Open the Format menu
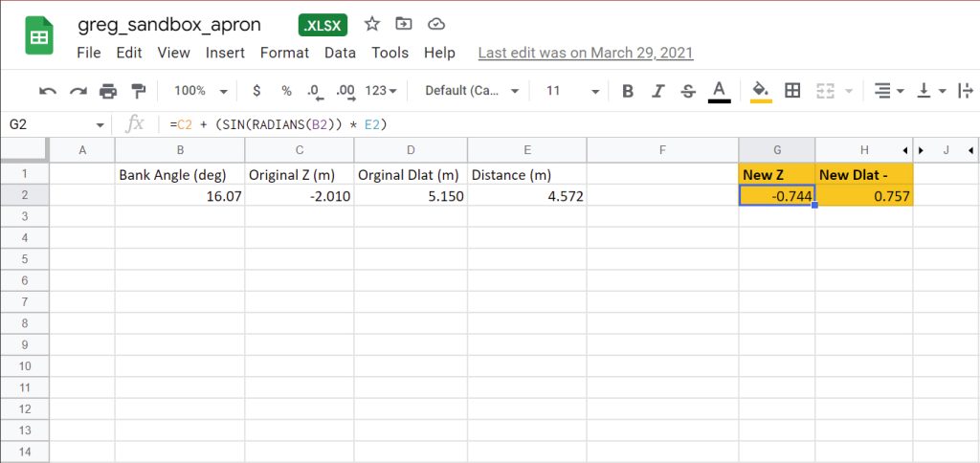 (284, 53)
